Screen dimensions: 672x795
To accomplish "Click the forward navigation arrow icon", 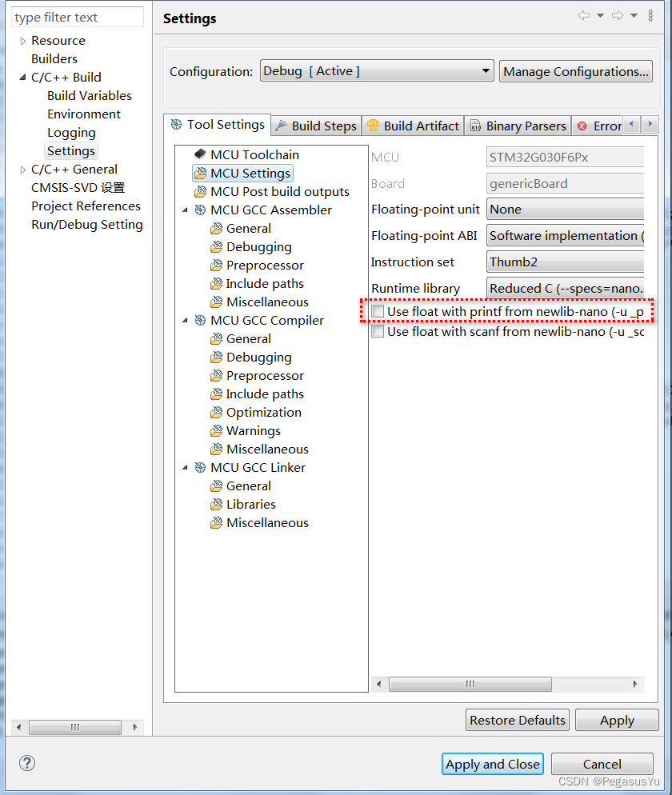I will coord(618,15).
